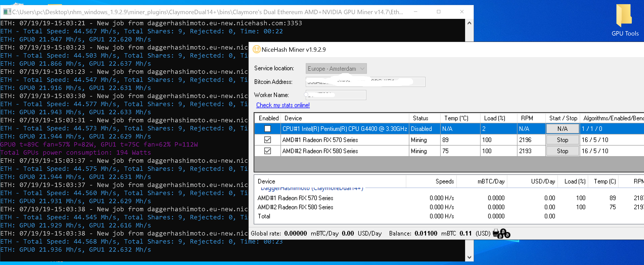This screenshot has width=644, height=265.
Task: Expand the DaggerHashimoto (ClaymoreDual14+) section
Action: [311, 188]
